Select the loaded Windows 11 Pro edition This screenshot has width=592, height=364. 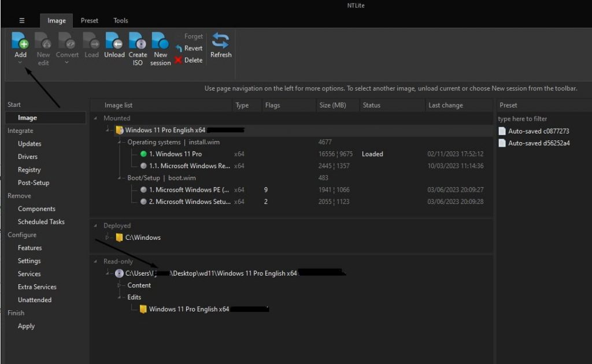pos(179,154)
